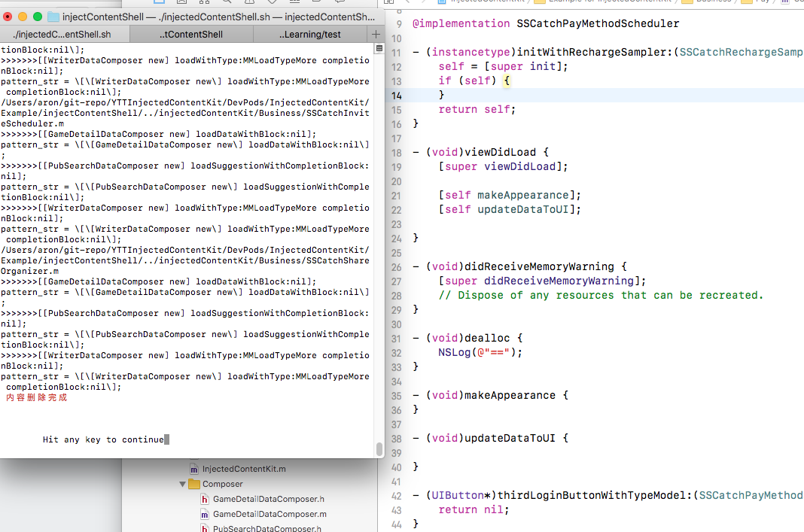Click the highlighted opening brace after 'if (self)'

(x=507, y=81)
